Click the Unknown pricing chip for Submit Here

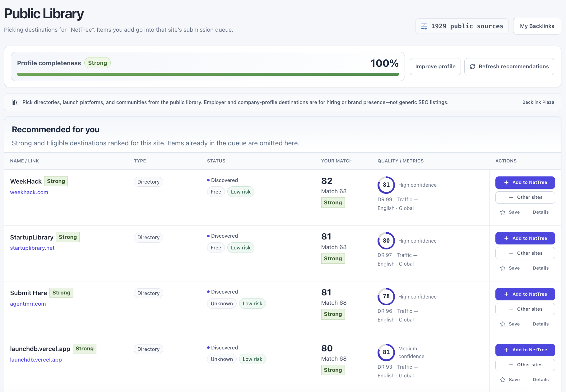[222, 303]
